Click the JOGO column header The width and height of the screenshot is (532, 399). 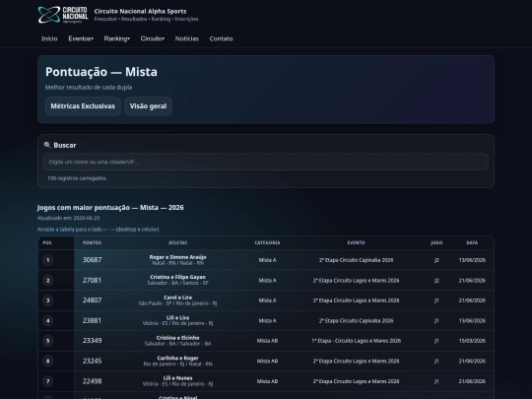point(436,243)
